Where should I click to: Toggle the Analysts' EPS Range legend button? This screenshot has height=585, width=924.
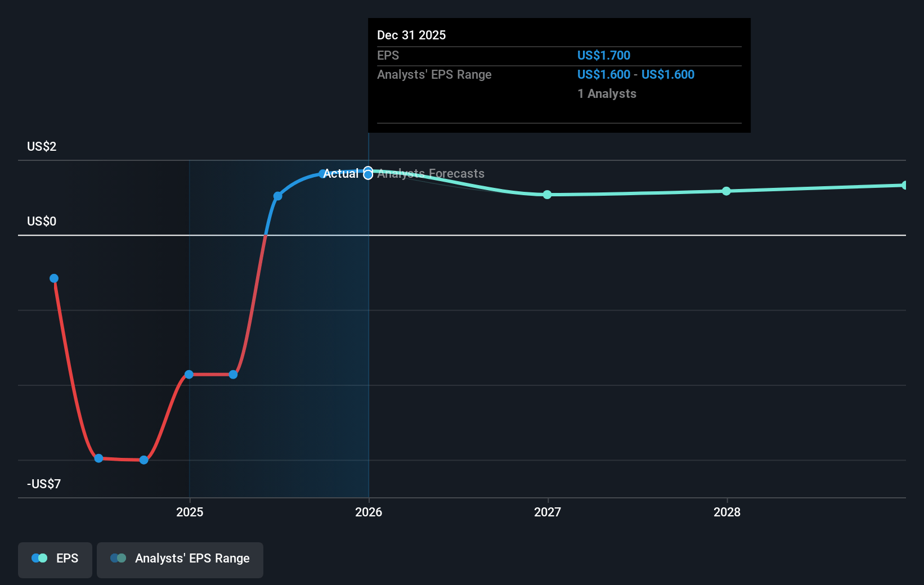coord(180,559)
